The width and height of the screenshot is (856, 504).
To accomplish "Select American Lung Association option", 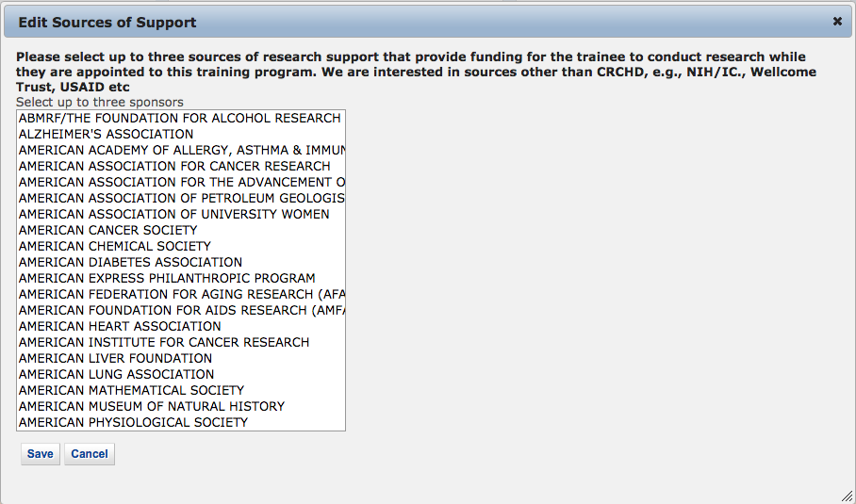I will (x=116, y=374).
